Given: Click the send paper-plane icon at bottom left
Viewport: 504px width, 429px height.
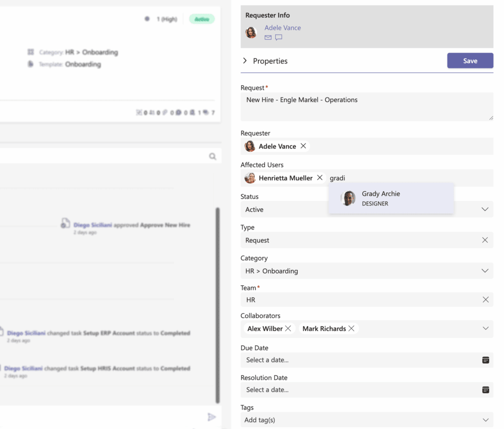Looking at the screenshot, I should click(x=212, y=417).
